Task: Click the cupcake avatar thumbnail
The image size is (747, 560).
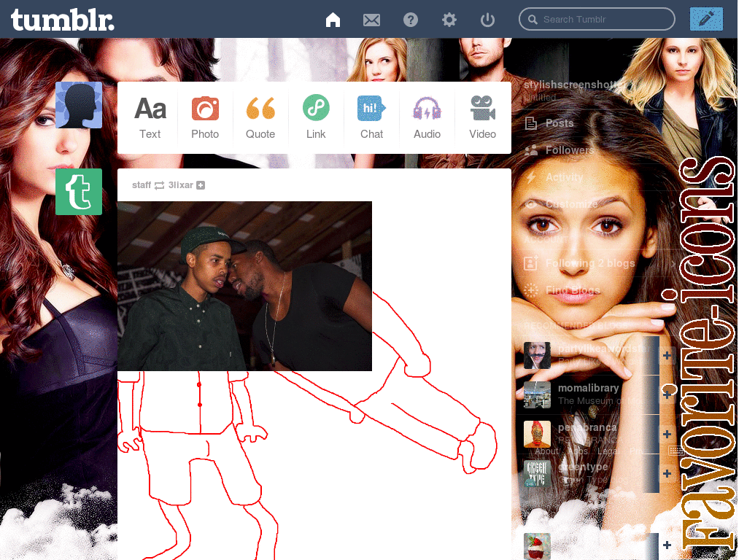Action: coord(537,545)
